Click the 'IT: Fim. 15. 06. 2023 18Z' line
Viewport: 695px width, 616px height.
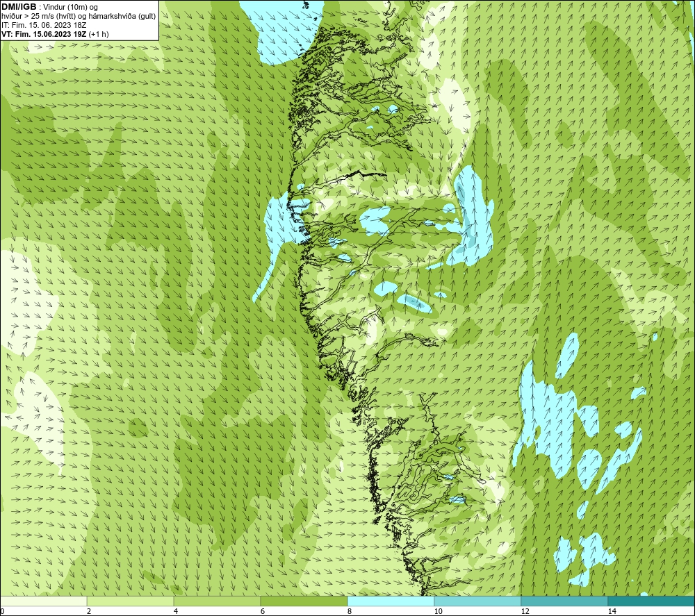(44, 25)
